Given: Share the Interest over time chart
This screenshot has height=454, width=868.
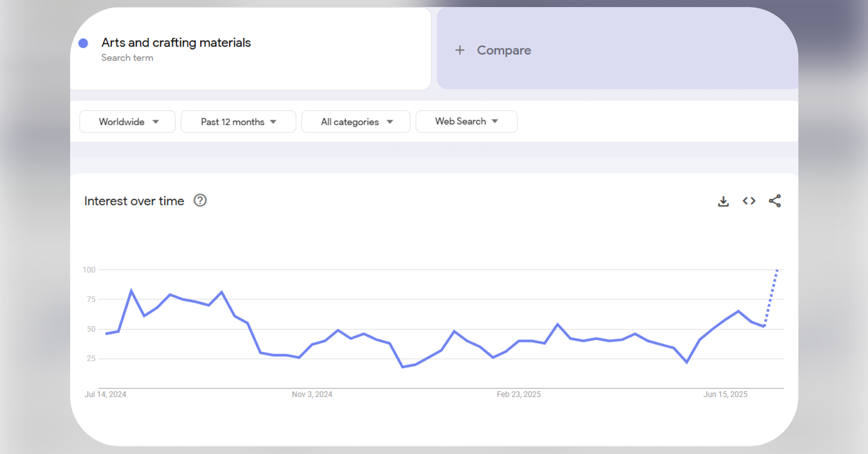Looking at the screenshot, I should (775, 200).
